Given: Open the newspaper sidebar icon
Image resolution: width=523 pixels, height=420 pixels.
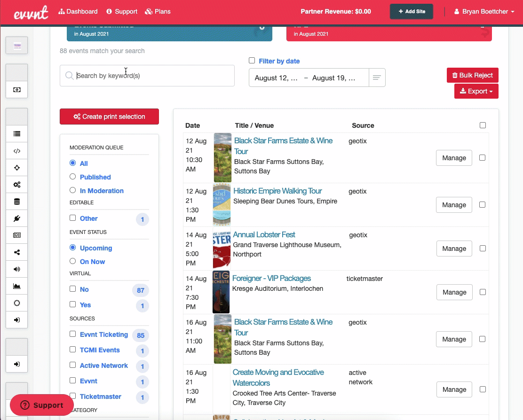Looking at the screenshot, I should [x=16, y=235].
